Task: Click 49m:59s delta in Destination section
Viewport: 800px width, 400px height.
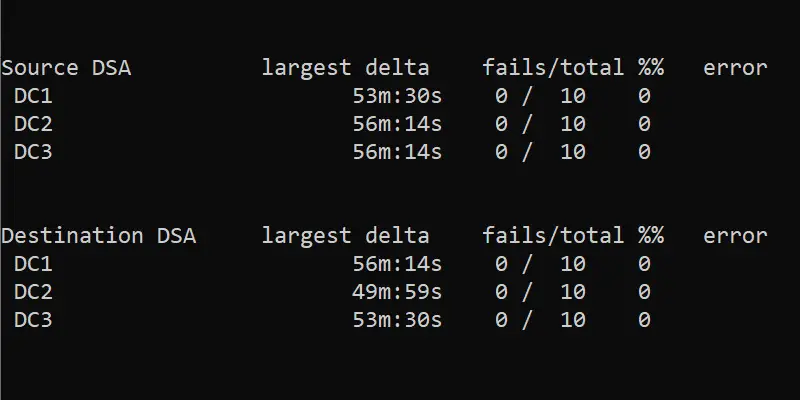Action: (397, 292)
